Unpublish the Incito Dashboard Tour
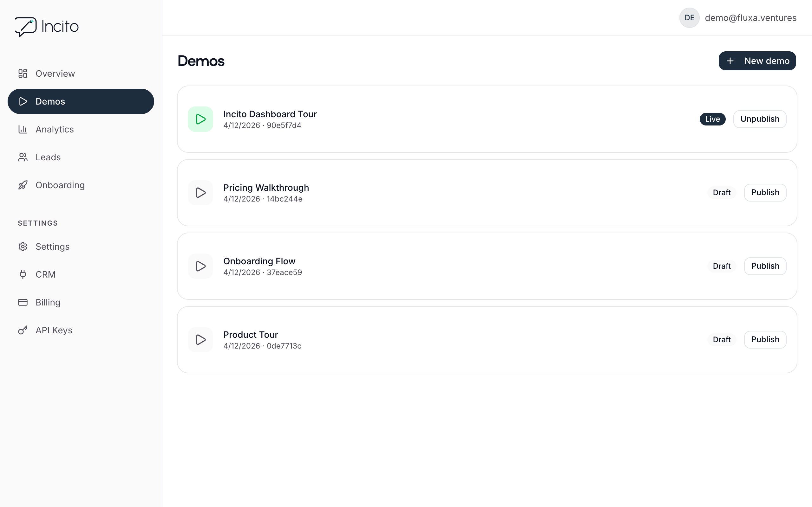Viewport: 812px width, 507px height. click(760, 119)
